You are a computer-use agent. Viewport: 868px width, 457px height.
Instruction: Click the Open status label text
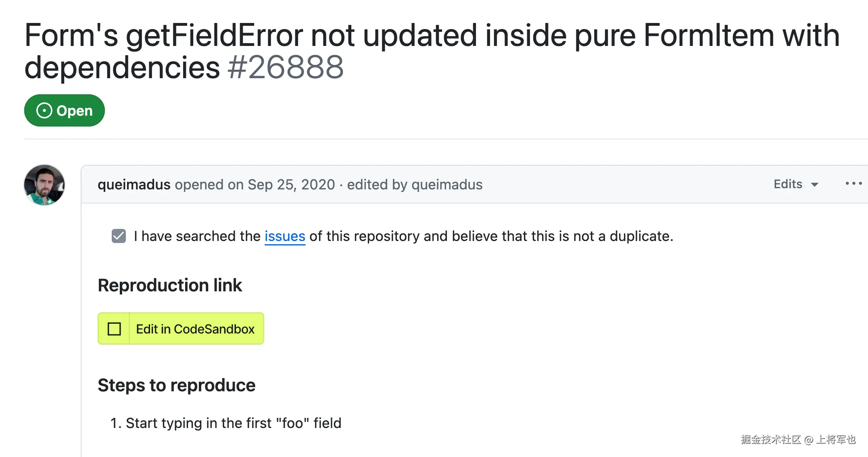point(75,111)
